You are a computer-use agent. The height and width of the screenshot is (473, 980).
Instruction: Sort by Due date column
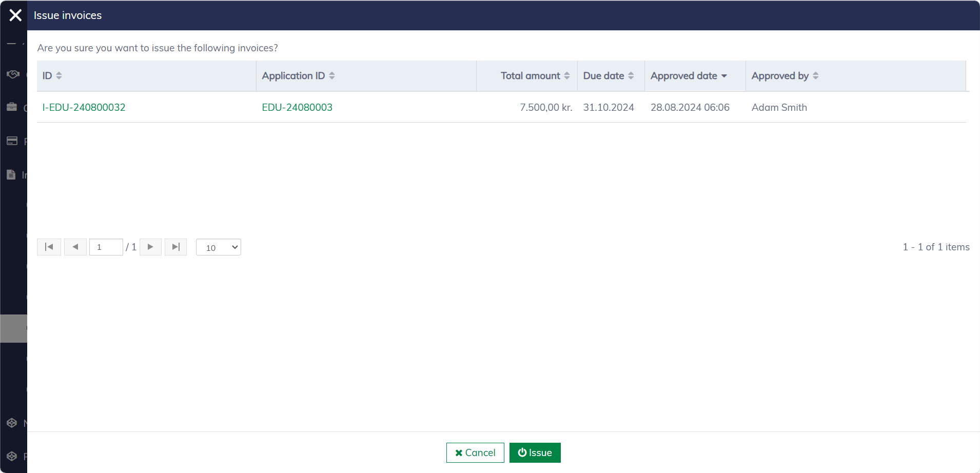(x=608, y=76)
